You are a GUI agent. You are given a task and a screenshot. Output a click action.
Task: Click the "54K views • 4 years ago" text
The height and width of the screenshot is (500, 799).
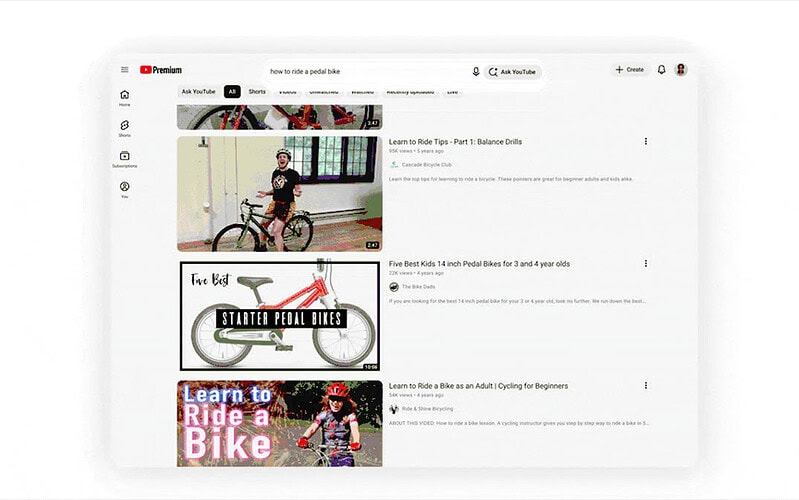pyautogui.click(x=416, y=395)
